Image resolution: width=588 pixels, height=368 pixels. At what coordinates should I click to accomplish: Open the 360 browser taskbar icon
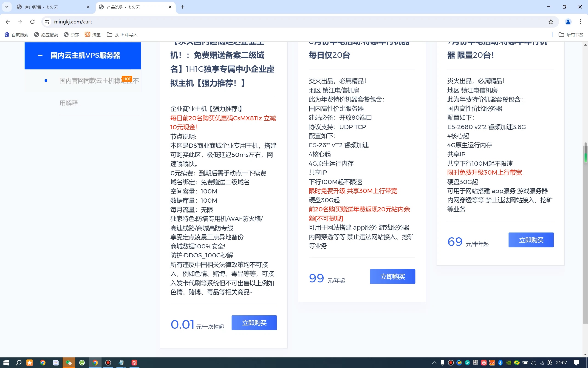[82, 363]
